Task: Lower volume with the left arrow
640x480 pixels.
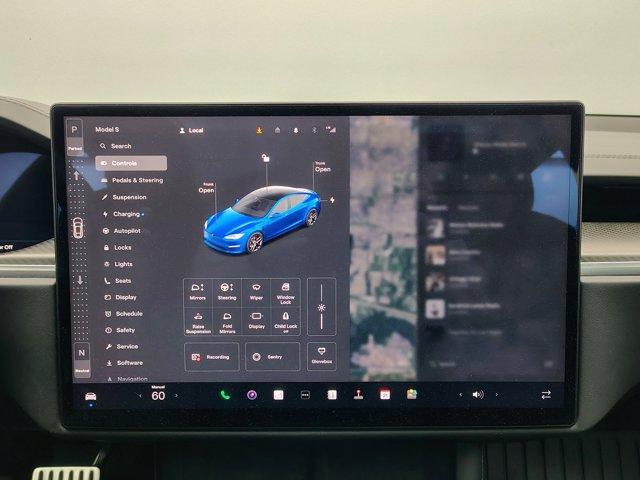Action: pyautogui.click(x=460, y=395)
